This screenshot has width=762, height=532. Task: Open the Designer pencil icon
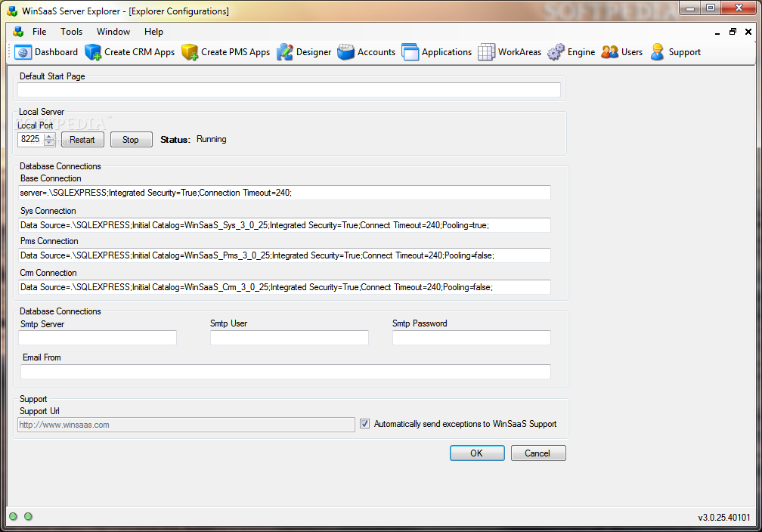pos(285,52)
